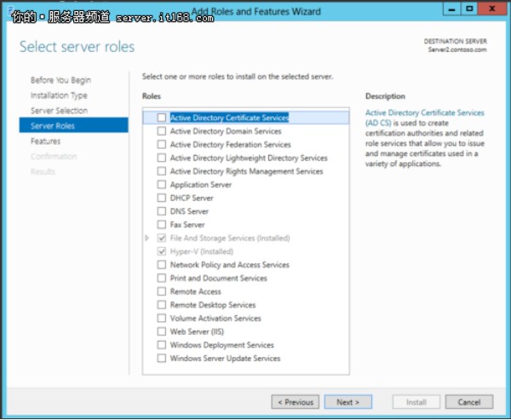Click the Active Directory Certificate Services description title
511x420 pixels.
tap(425, 118)
